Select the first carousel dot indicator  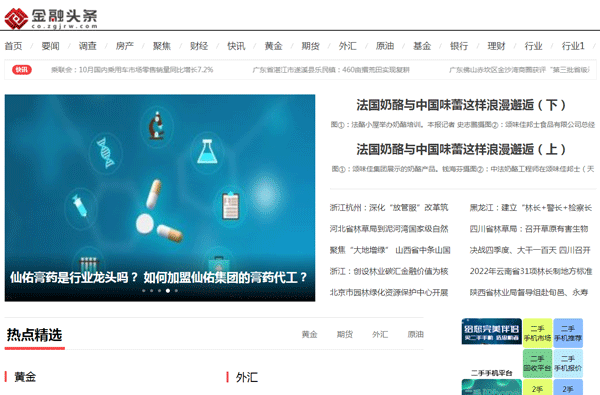click(x=143, y=291)
